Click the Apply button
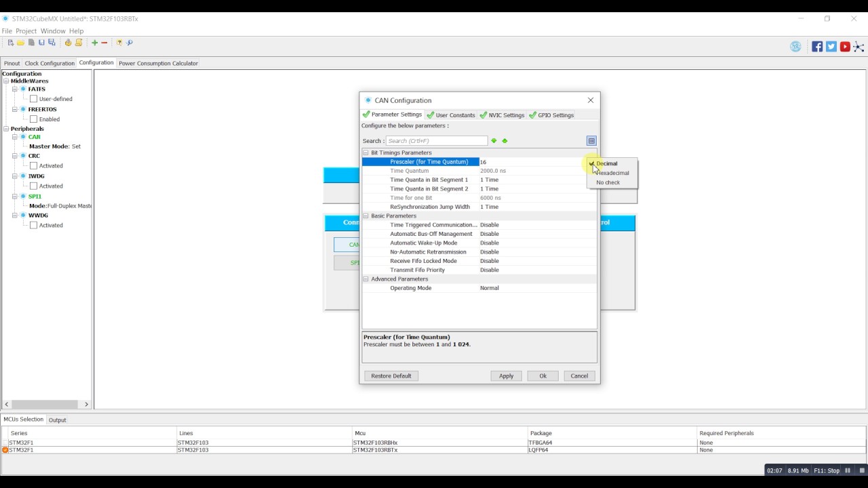Viewport: 868px width, 488px height. 507,375
